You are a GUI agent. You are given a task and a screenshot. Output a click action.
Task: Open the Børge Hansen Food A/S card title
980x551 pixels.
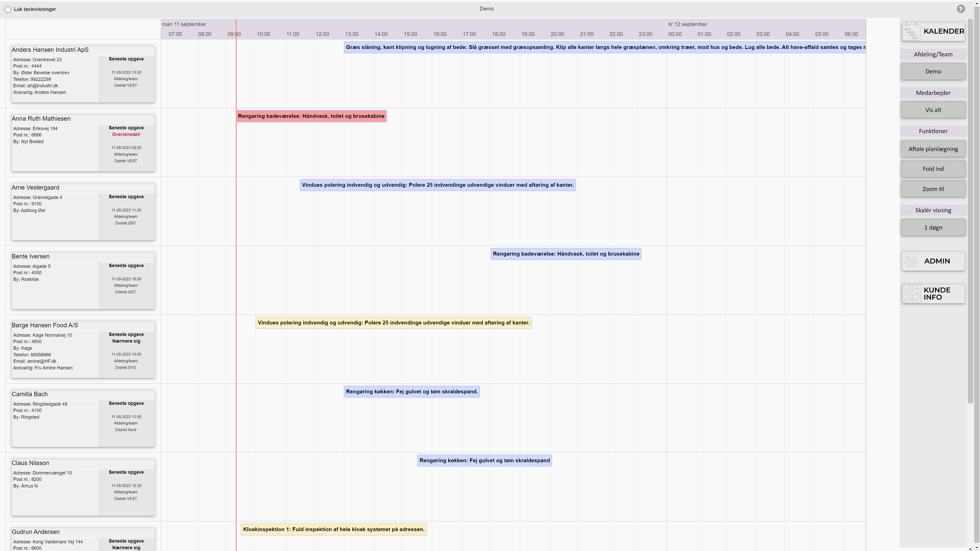tap(45, 325)
